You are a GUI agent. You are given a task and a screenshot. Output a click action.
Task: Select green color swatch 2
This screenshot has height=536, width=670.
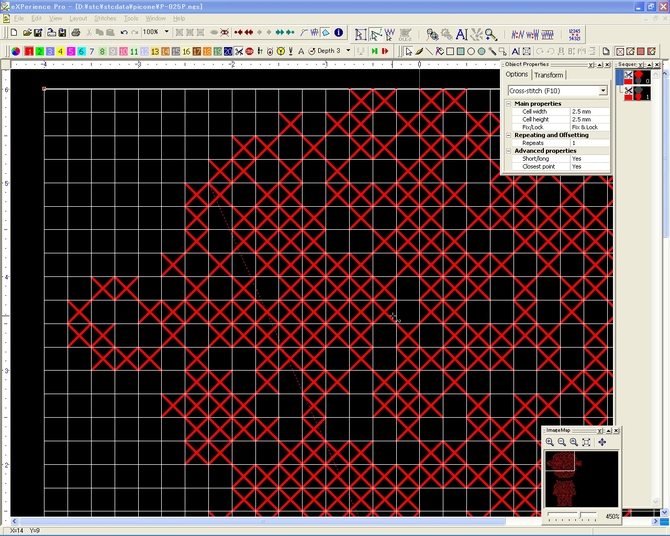39,51
